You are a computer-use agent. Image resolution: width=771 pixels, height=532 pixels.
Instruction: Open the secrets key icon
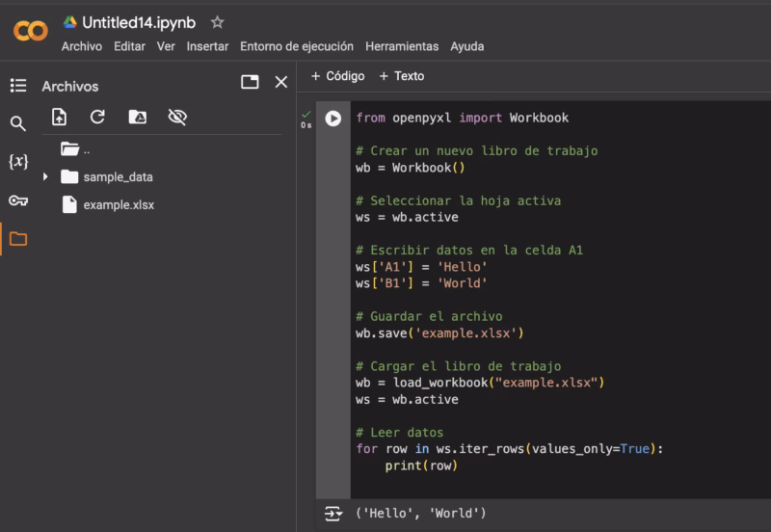[x=18, y=200]
